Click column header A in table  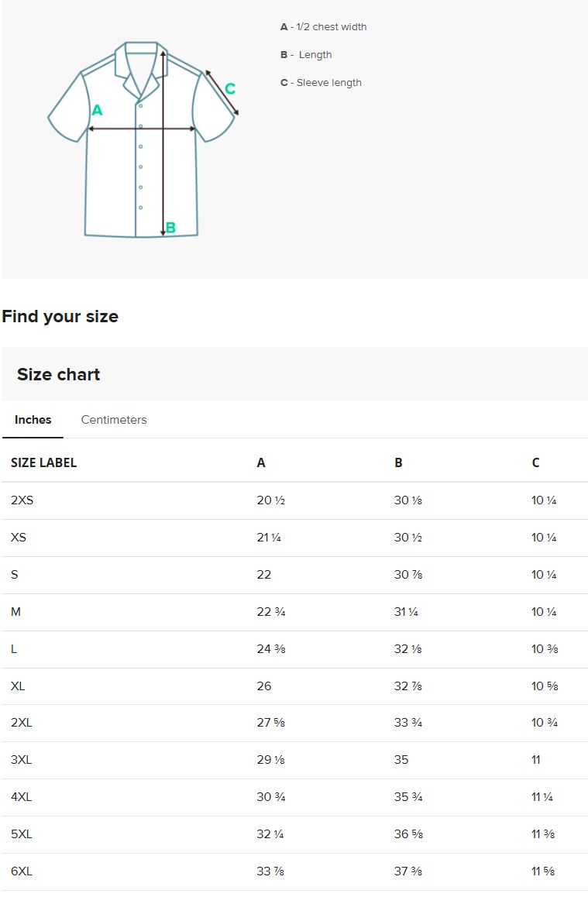[261, 462]
